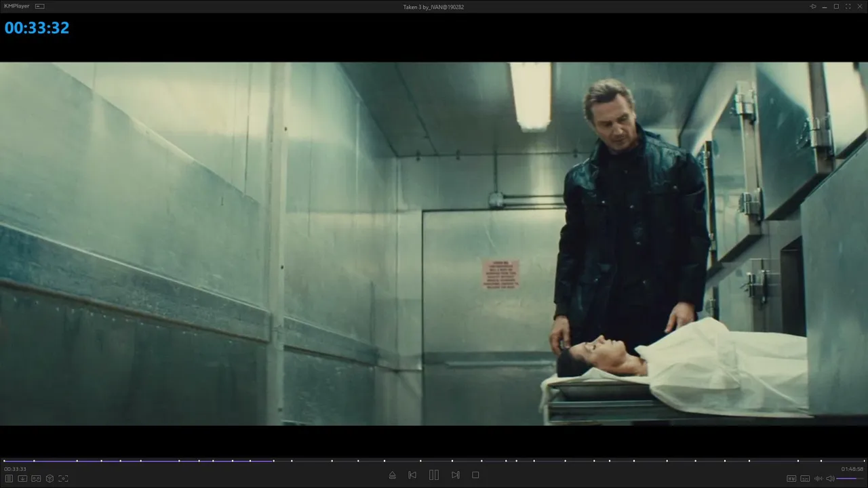
Task: Click the compact mode icon beside KMPlayer logo
Action: click(x=40, y=6)
